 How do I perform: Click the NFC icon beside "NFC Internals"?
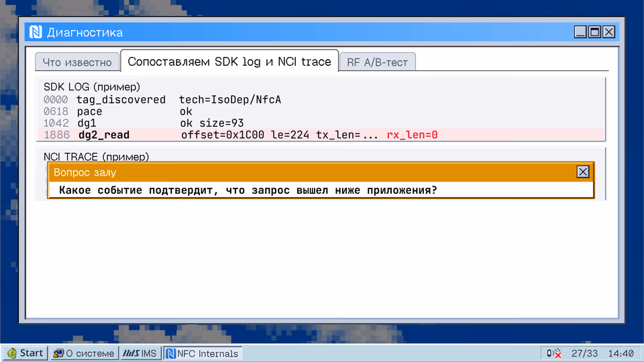tap(171, 353)
